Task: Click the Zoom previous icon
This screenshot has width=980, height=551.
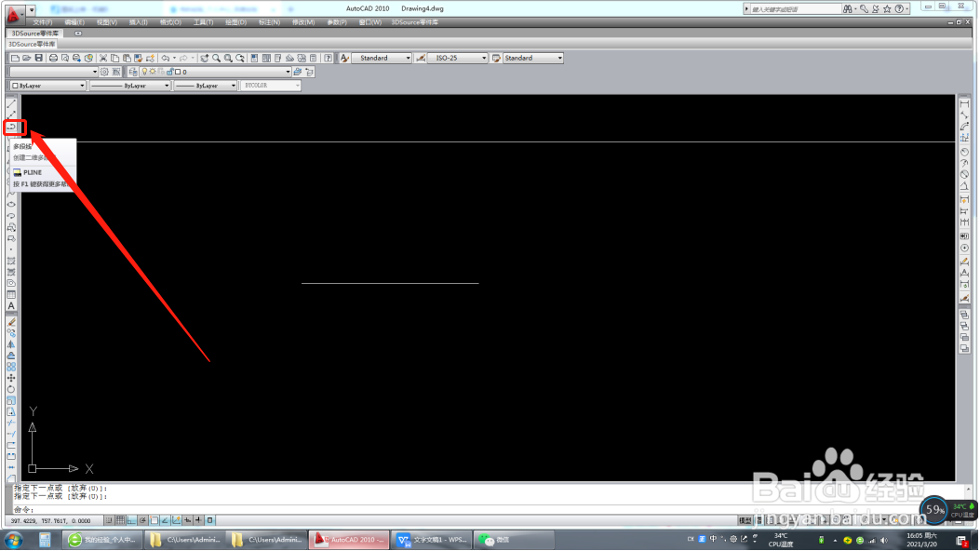Action: [240, 58]
